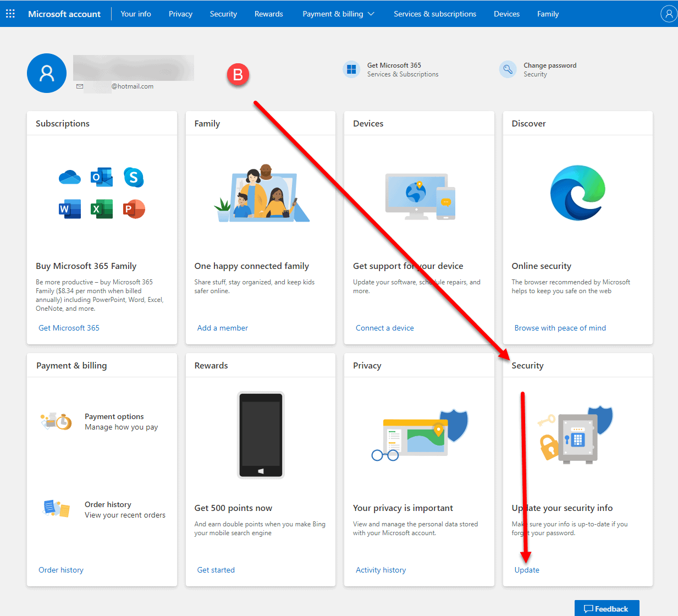Click the Update link in Security card
Viewport: 678px width, 616px height.
click(527, 570)
